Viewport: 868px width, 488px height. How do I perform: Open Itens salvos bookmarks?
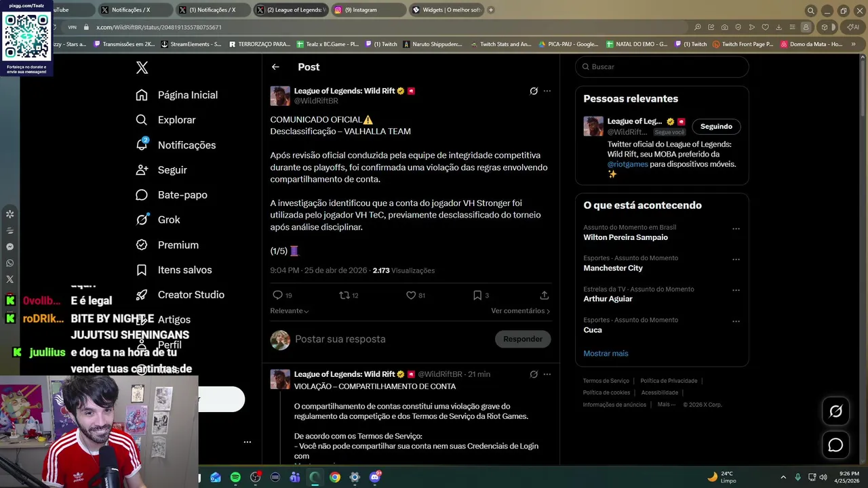[174, 270]
